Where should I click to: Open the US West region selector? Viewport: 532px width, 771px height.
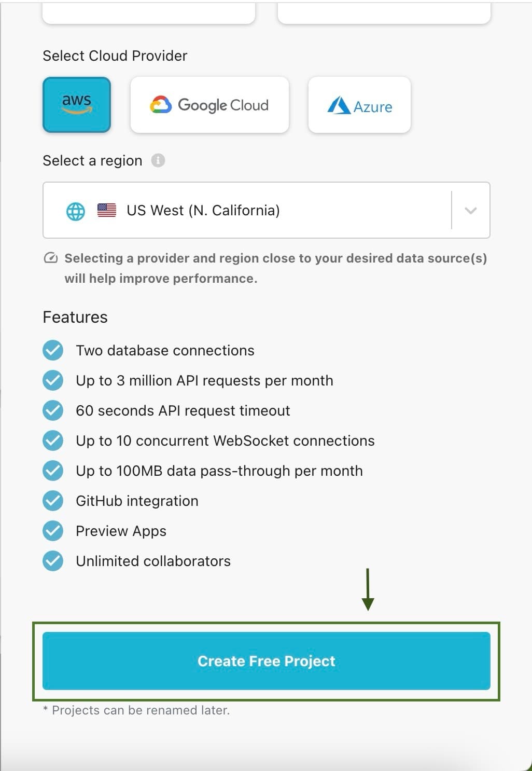point(249,211)
